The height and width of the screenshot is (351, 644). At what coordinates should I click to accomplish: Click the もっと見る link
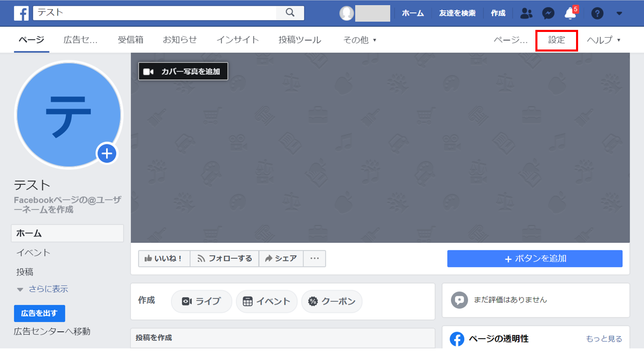pyautogui.click(x=604, y=339)
